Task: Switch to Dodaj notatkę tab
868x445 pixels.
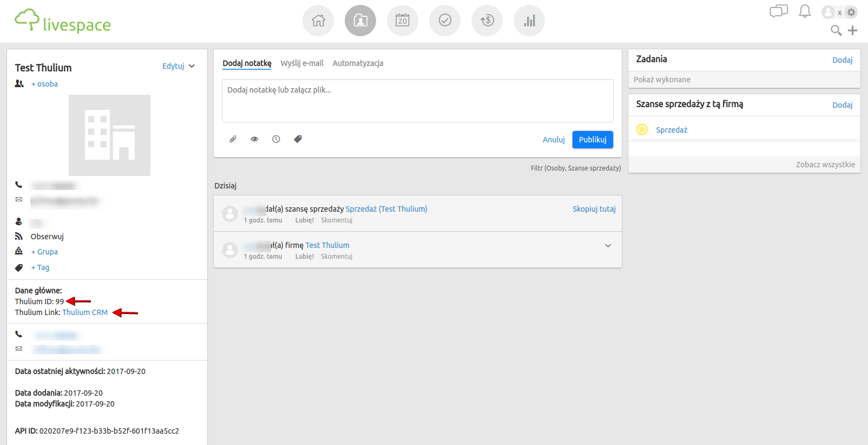Action: [247, 63]
